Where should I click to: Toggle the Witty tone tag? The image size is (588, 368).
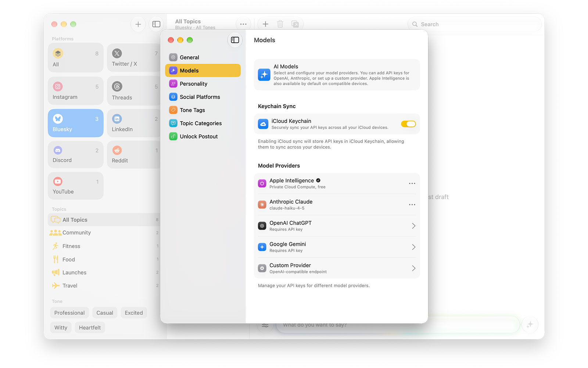[61, 328]
